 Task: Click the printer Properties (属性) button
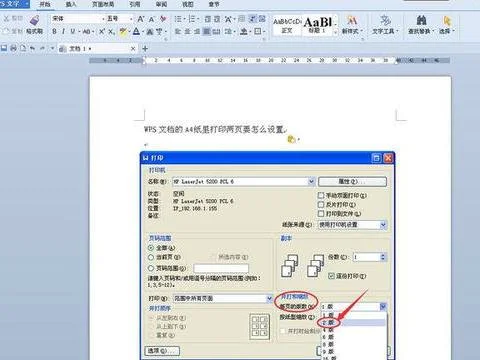click(352, 182)
